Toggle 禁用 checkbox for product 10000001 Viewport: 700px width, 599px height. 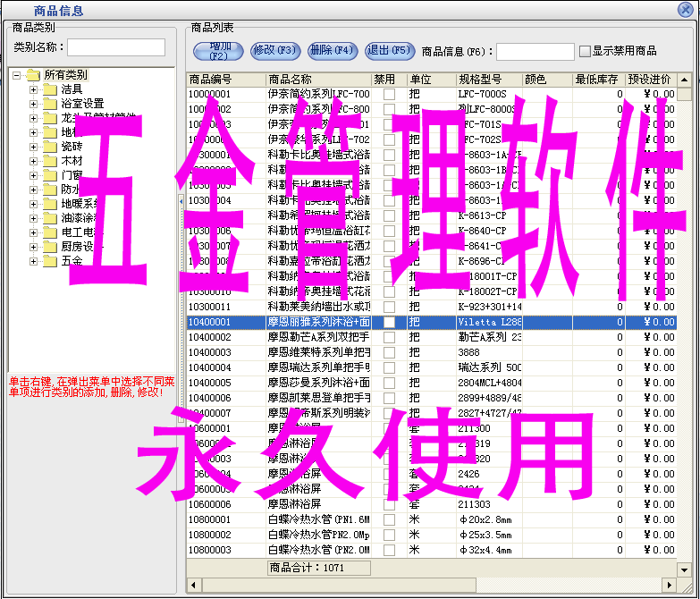(389, 94)
